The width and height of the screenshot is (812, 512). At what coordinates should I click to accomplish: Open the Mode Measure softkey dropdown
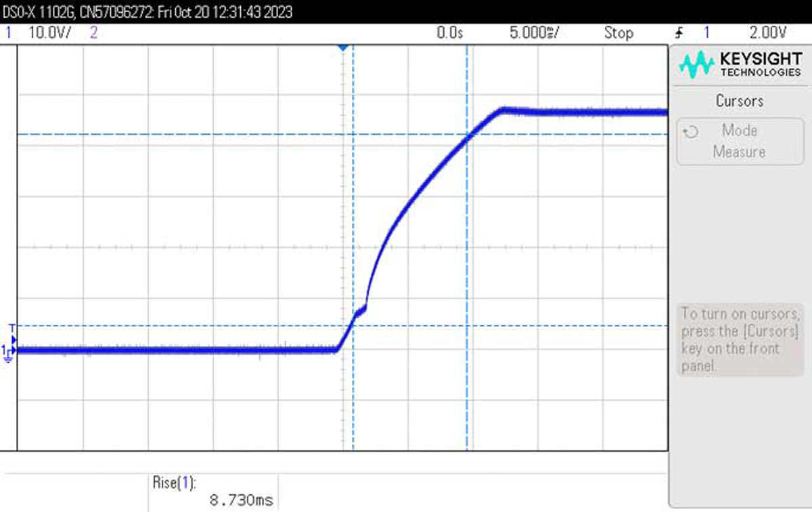tap(740, 141)
